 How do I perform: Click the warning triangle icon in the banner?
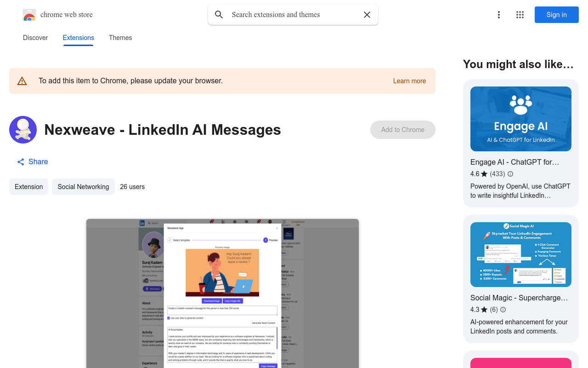click(x=22, y=80)
